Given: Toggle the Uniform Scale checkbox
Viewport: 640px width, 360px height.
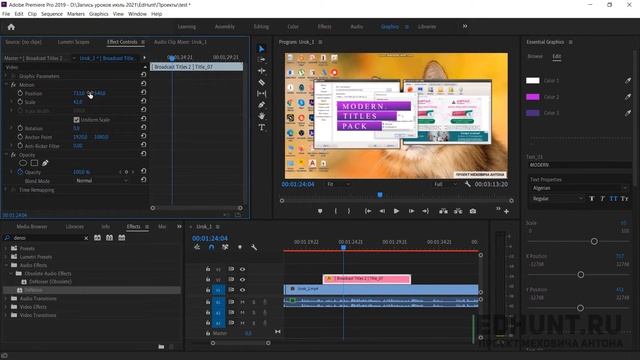Looking at the screenshot, I should coord(76,120).
